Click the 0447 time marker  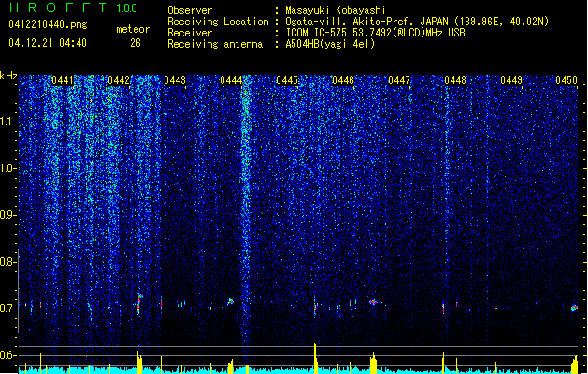click(399, 80)
